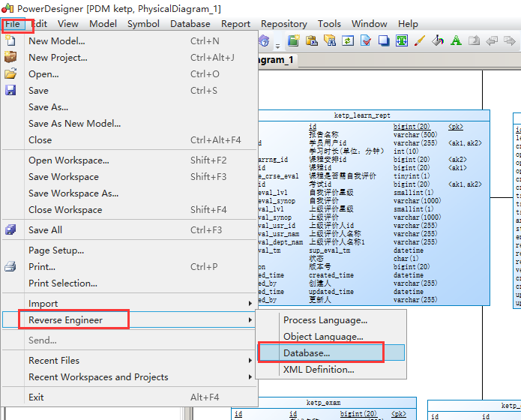Click the shadow square toolbar icon
This screenshot has height=420, width=521.
point(383,40)
